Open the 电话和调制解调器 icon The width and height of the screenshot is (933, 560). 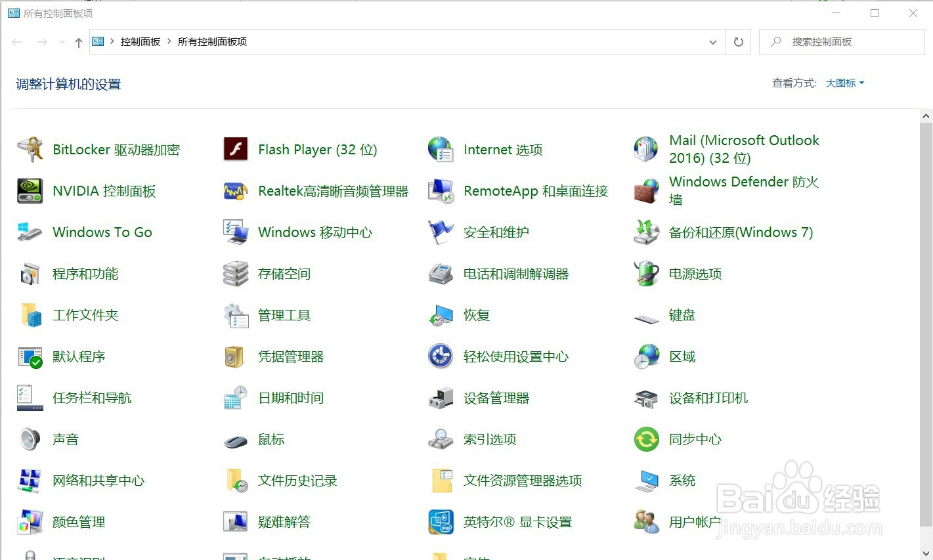(x=441, y=274)
